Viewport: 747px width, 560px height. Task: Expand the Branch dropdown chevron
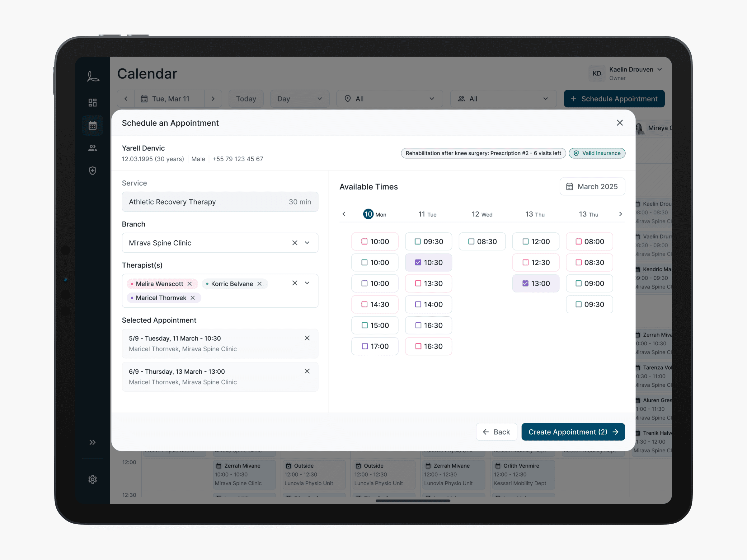point(307,243)
